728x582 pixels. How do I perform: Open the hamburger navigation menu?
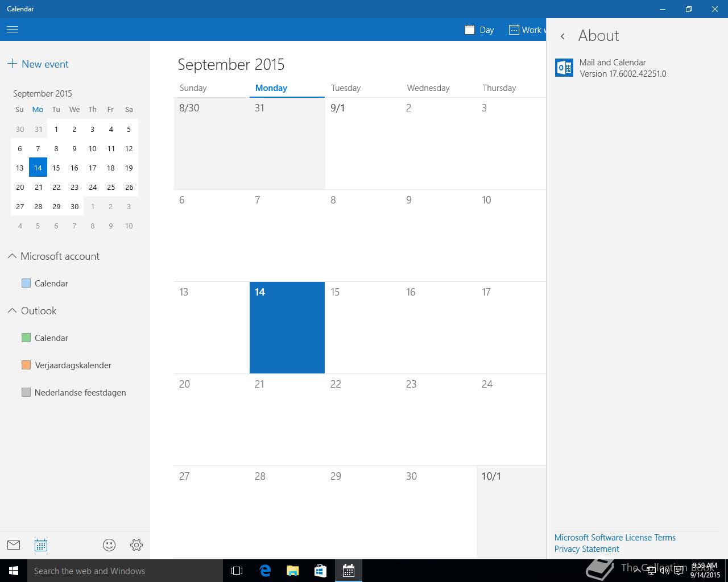13,30
